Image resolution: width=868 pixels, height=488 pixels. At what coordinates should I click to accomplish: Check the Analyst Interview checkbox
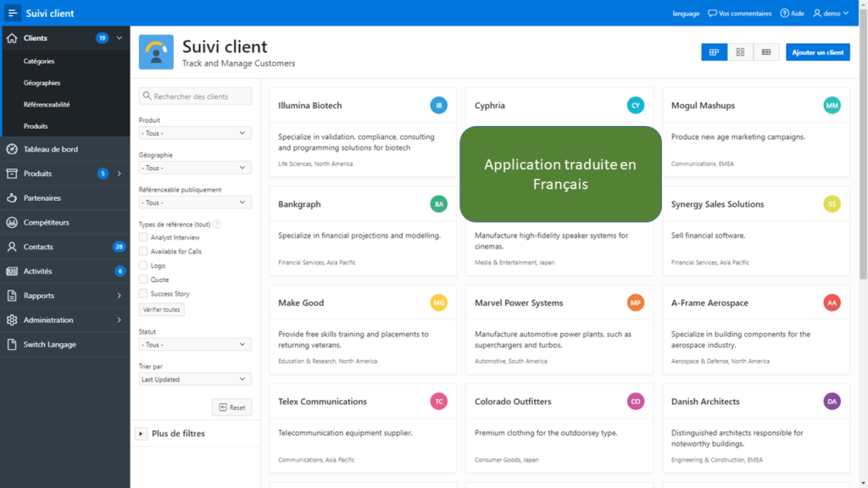point(143,237)
